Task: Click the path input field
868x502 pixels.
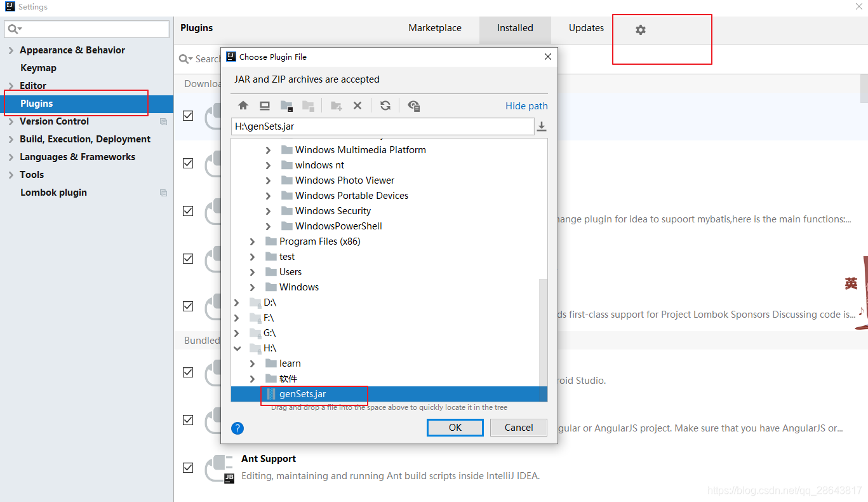Action: pos(383,126)
